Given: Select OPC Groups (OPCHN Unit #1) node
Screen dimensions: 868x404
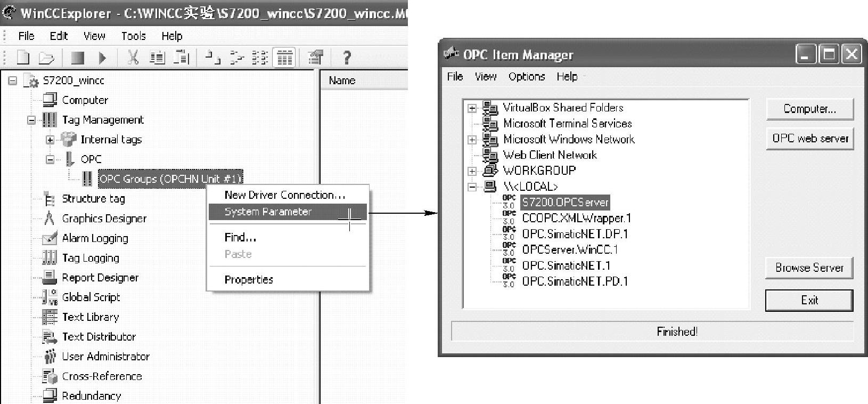Looking at the screenshot, I should 170,179.
